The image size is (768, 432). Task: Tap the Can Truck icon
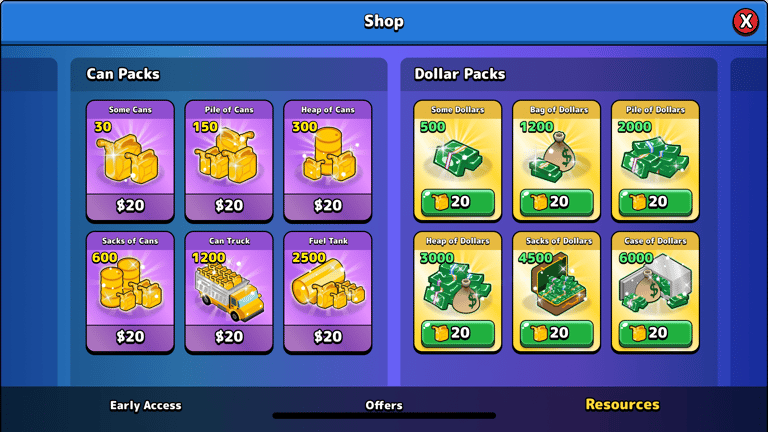click(x=229, y=291)
